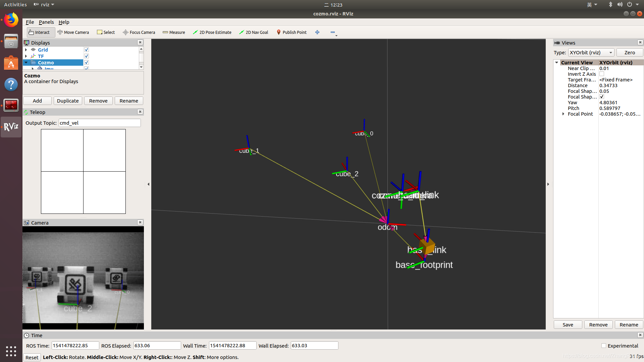Click the Duplicate display button

[68, 101]
